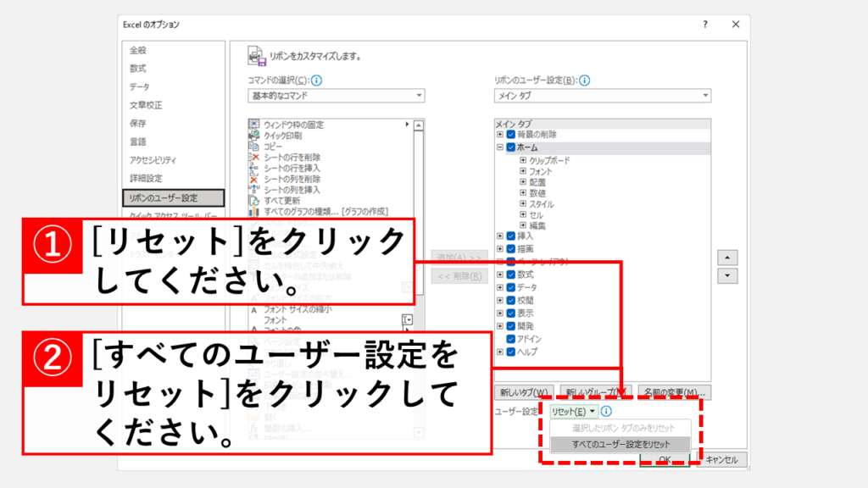Toggle the 開発 tab checkbox
Viewport: 868px width, 488px height.
point(511,326)
